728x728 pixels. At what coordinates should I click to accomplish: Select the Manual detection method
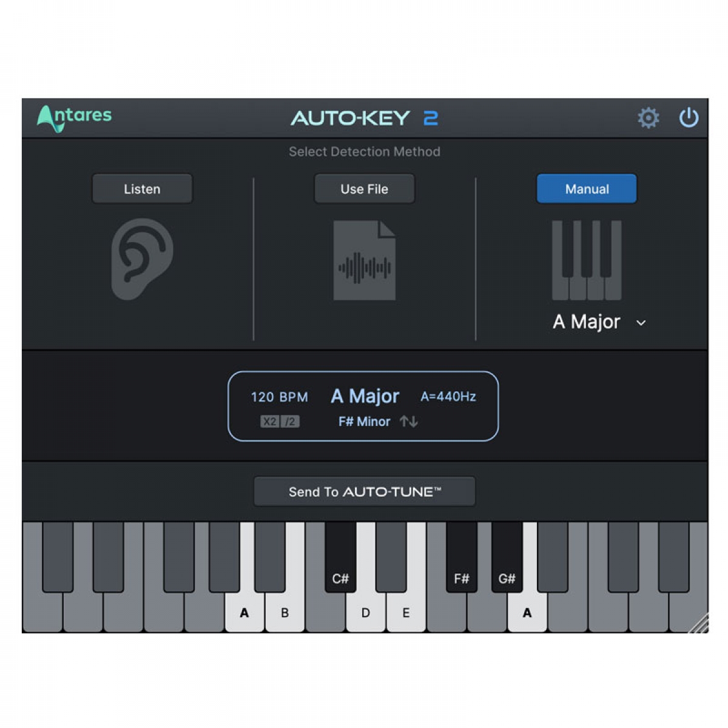click(x=587, y=189)
